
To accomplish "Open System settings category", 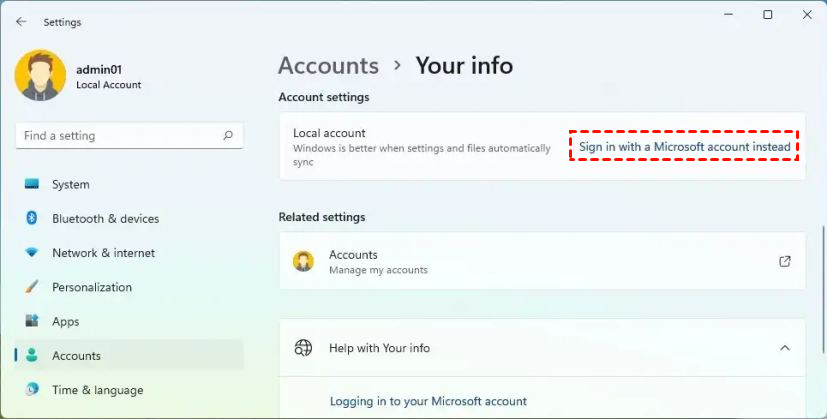I will click(70, 185).
